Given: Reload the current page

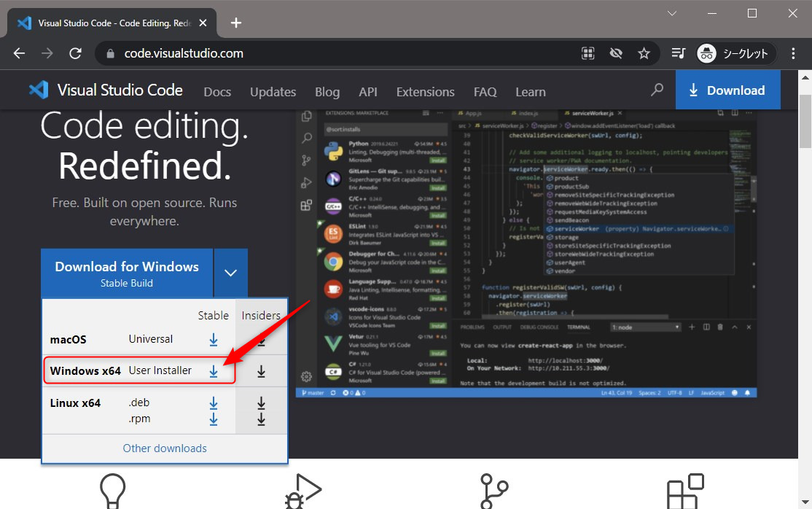Looking at the screenshot, I should click(x=75, y=53).
